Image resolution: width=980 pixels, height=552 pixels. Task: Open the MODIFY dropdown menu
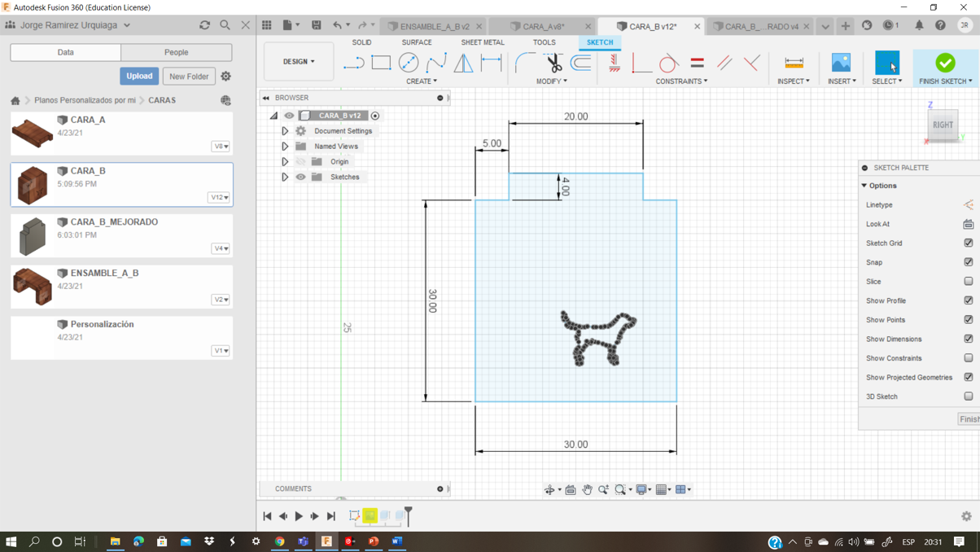point(552,81)
